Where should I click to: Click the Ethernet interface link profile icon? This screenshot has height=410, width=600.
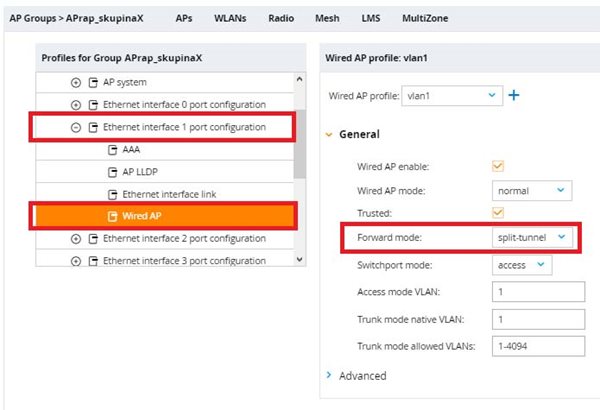pyautogui.click(x=112, y=194)
